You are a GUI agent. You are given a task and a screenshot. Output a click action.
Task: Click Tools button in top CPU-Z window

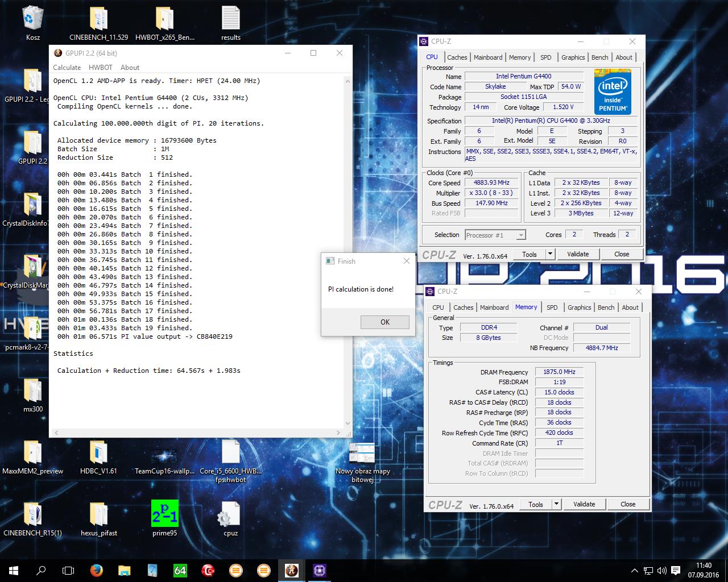pyautogui.click(x=530, y=254)
